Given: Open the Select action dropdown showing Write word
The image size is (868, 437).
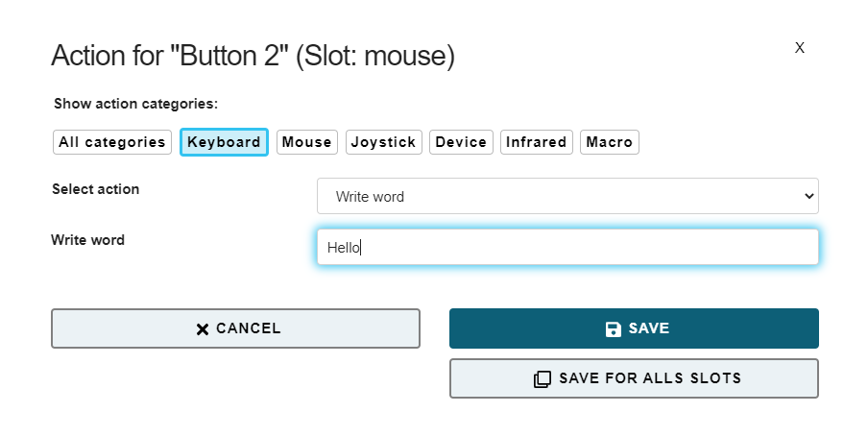Looking at the screenshot, I should [x=567, y=196].
